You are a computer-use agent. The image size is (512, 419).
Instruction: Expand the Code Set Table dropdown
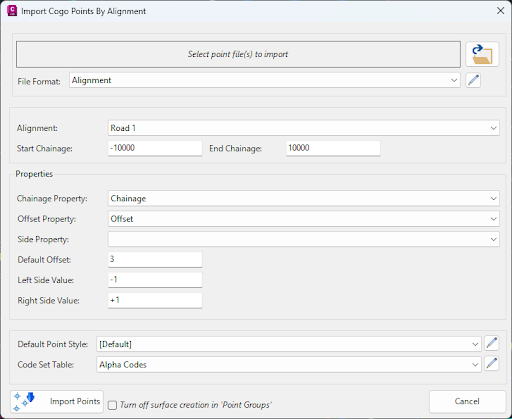pos(289,365)
